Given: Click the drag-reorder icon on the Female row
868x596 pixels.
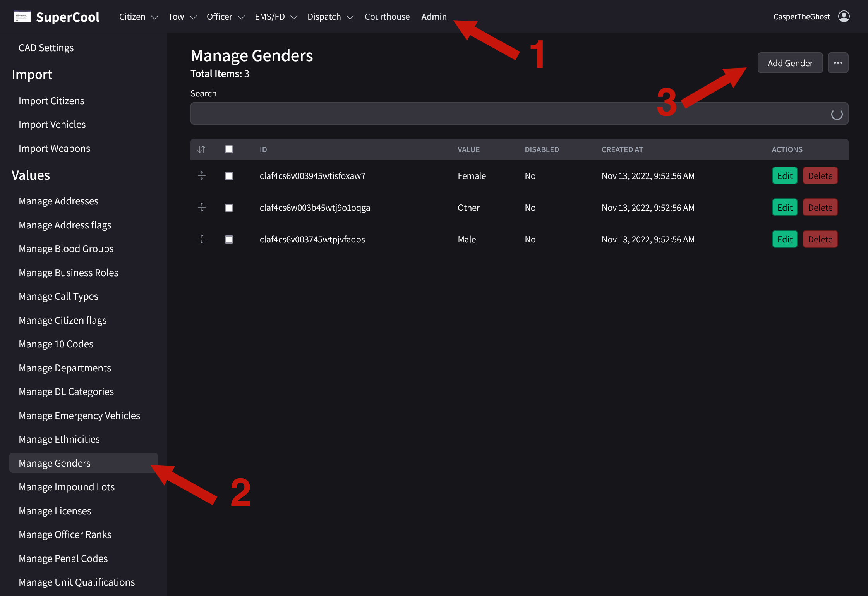Looking at the screenshot, I should click(201, 175).
